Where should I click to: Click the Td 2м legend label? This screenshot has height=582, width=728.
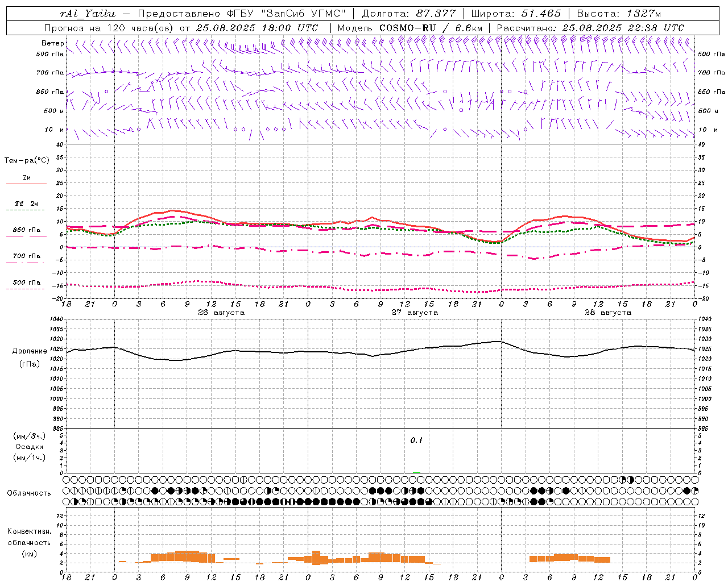26,203
